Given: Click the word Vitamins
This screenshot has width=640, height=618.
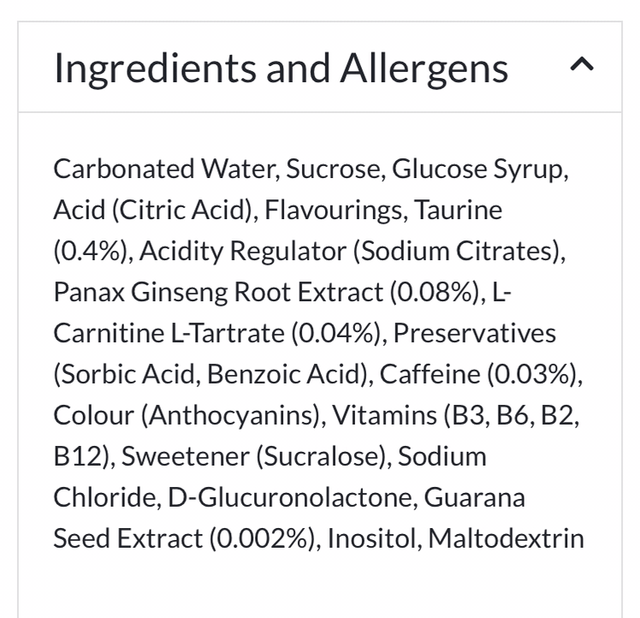Looking at the screenshot, I should pyautogui.click(x=377, y=415).
